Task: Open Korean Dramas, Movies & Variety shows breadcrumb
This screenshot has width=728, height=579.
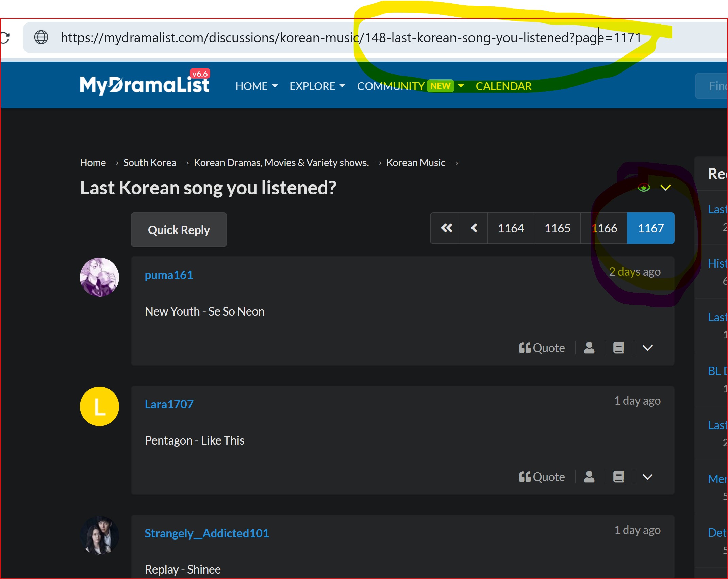Action: 281,163
